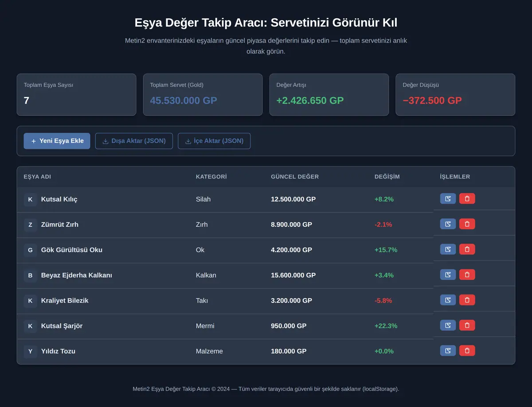Click the +22.3% change value
This screenshot has height=407, width=532.
click(x=386, y=326)
